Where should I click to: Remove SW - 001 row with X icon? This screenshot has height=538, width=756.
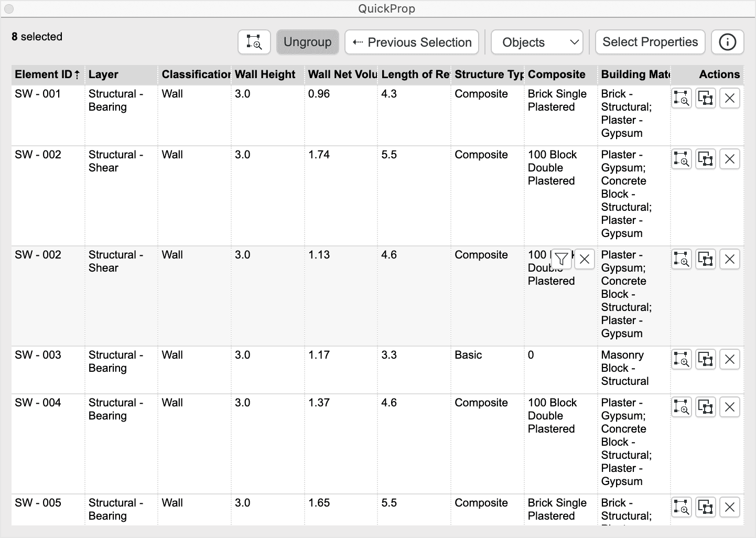pyautogui.click(x=729, y=98)
